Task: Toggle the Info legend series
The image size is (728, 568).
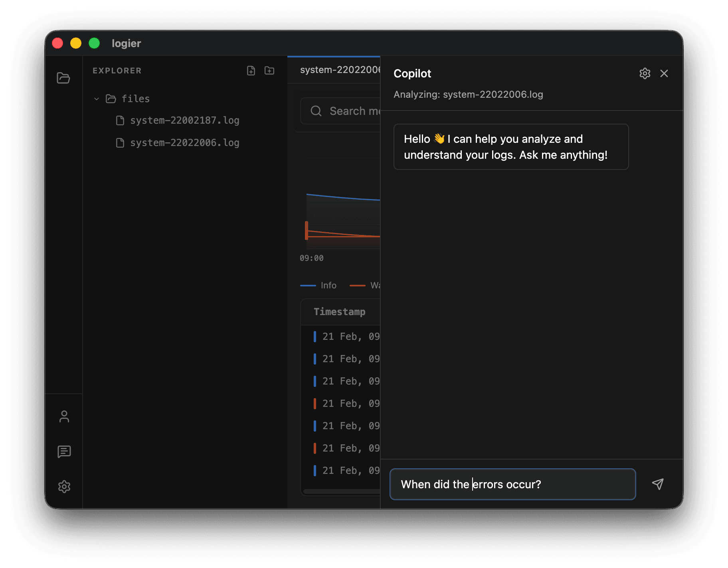Action: [318, 285]
